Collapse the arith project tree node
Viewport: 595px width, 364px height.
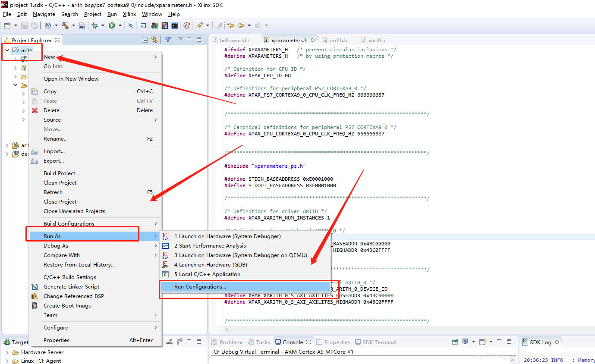7,50
